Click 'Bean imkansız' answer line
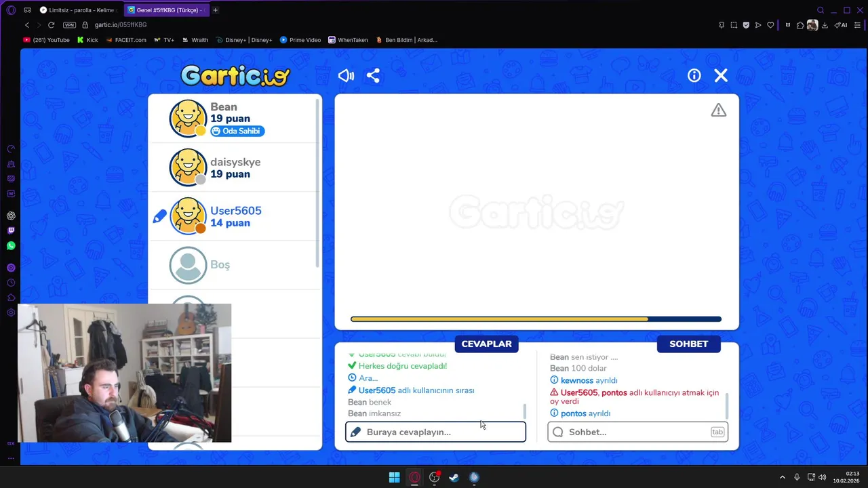Viewport: 868px width, 488px height. pos(374,413)
